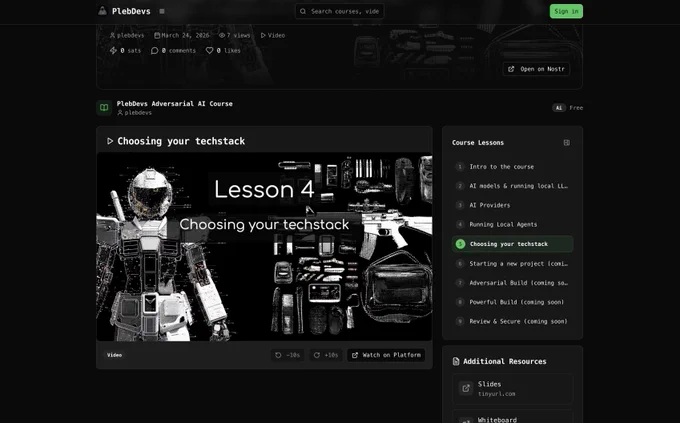
Task: Open the plebdevs author link in header
Action: (x=127, y=35)
